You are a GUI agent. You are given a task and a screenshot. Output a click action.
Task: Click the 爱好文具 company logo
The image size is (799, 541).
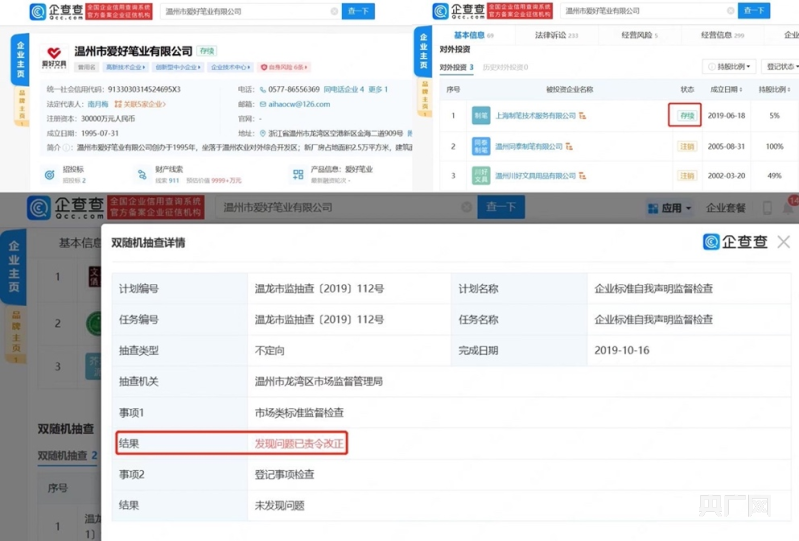(54, 56)
